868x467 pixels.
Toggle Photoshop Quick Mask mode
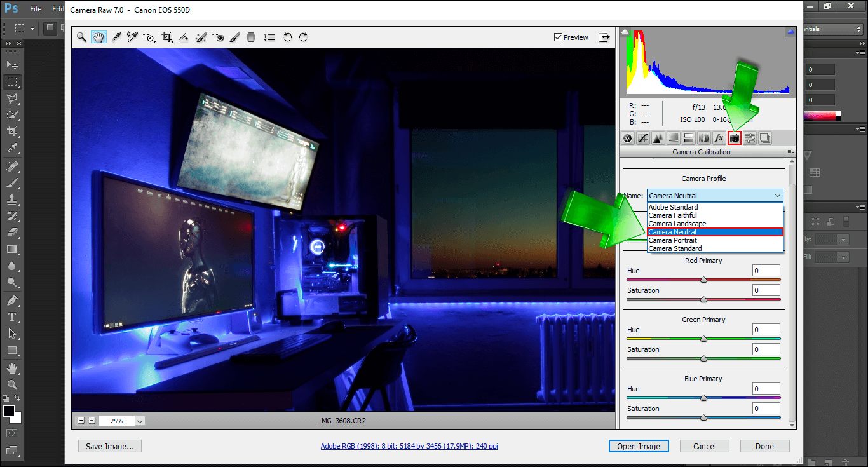pos(11,433)
